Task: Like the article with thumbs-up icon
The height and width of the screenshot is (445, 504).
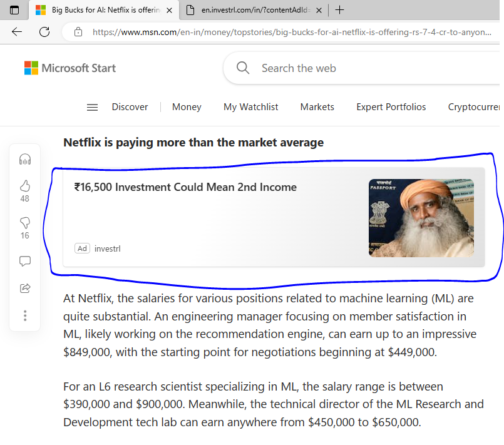Action: click(x=25, y=186)
